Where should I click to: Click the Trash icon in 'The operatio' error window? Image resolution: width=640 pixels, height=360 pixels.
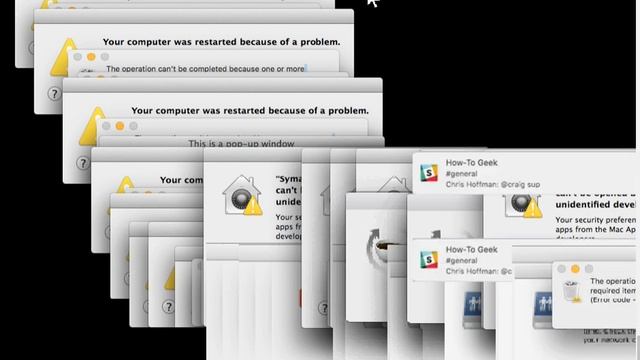tap(571, 291)
